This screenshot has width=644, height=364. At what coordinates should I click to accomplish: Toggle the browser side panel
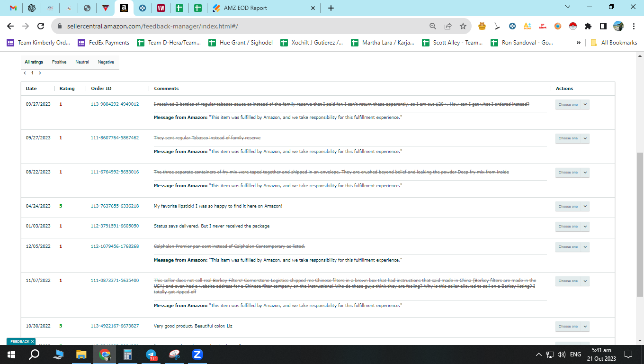pyautogui.click(x=603, y=26)
